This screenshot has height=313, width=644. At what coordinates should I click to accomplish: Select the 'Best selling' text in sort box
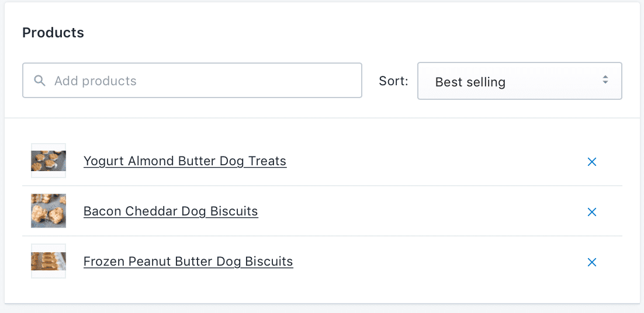click(470, 82)
